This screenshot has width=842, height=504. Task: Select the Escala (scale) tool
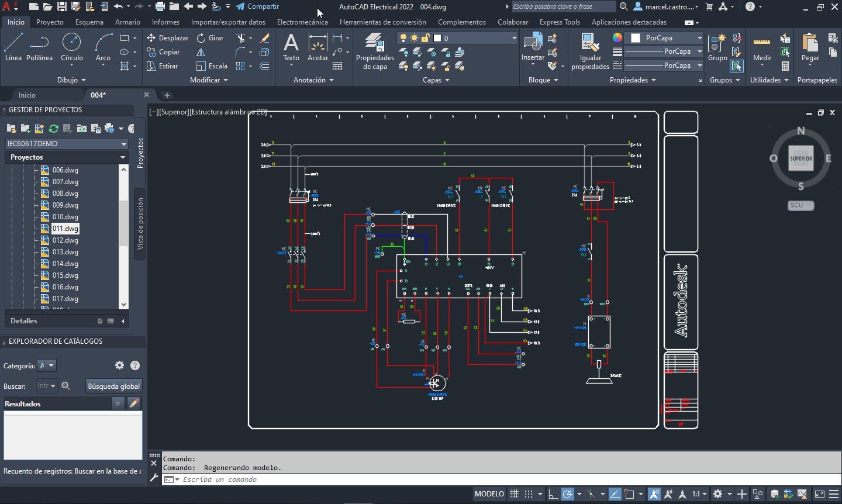click(x=212, y=66)
